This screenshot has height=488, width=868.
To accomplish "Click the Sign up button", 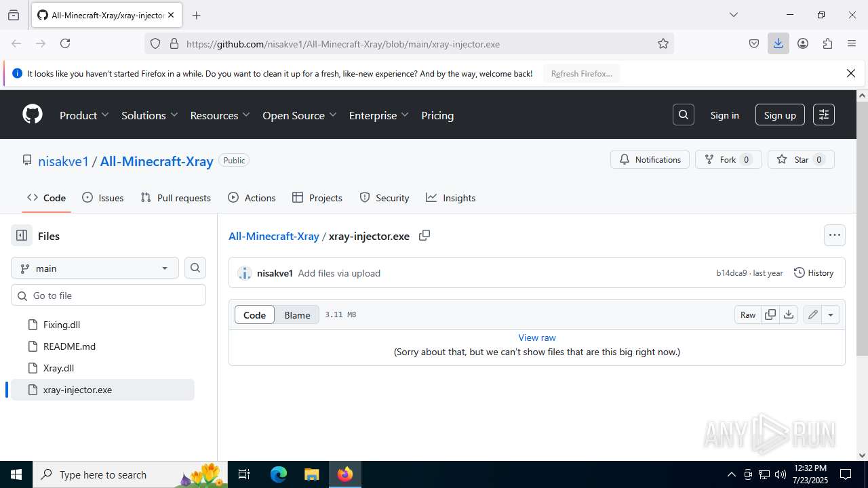I will coord(780,115).
